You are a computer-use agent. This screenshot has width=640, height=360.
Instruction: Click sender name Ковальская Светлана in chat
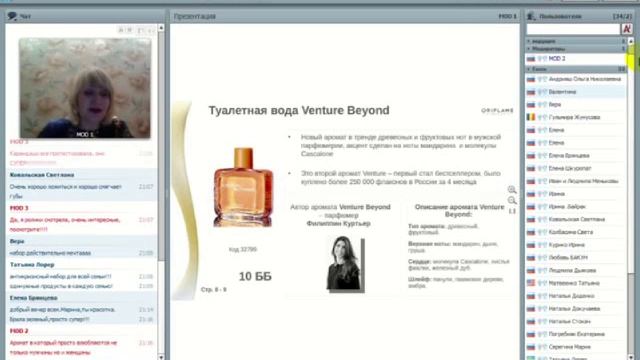pyautogui.click(x=42, y=175)
